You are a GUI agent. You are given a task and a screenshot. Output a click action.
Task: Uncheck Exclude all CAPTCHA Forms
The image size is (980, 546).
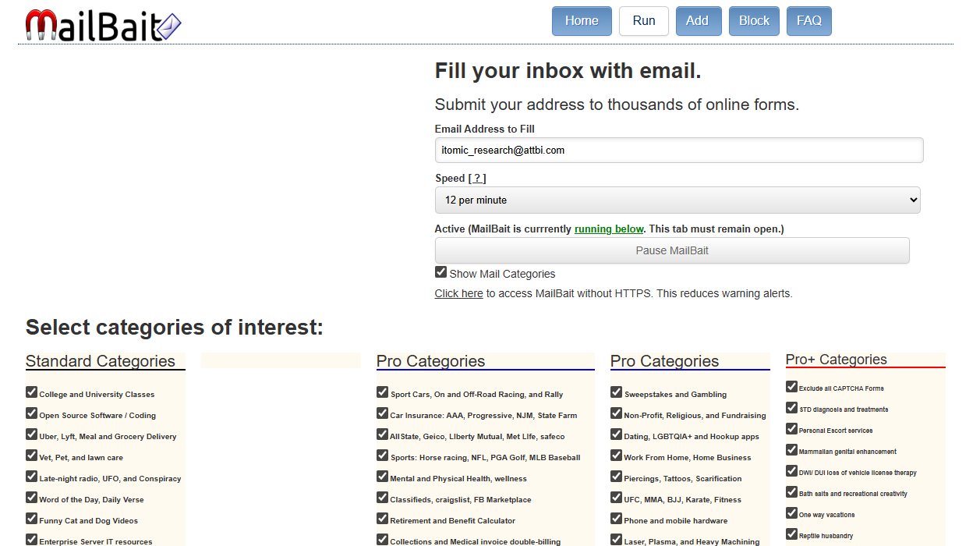click(x=792, y=387)
